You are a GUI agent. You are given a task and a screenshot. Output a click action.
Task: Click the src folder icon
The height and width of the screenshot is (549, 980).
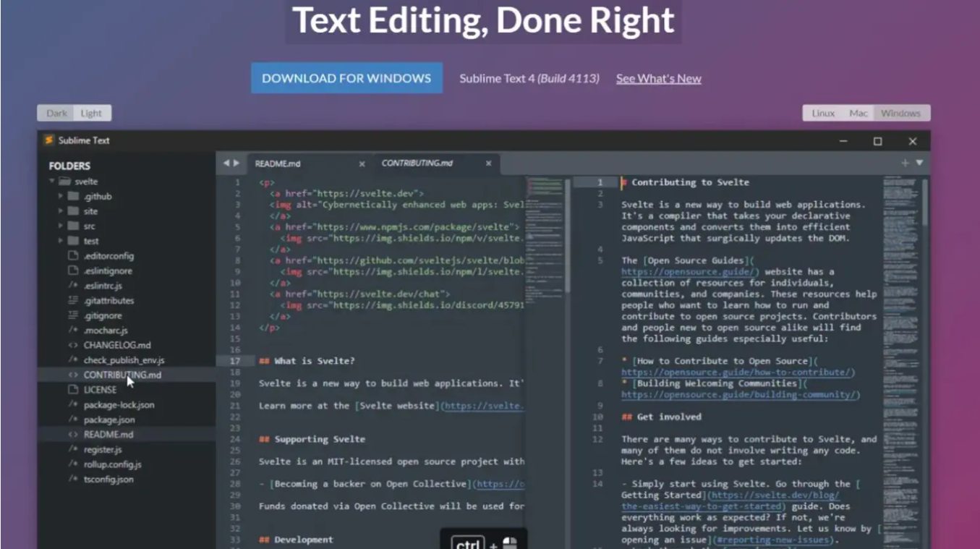(x=73, y=226)
